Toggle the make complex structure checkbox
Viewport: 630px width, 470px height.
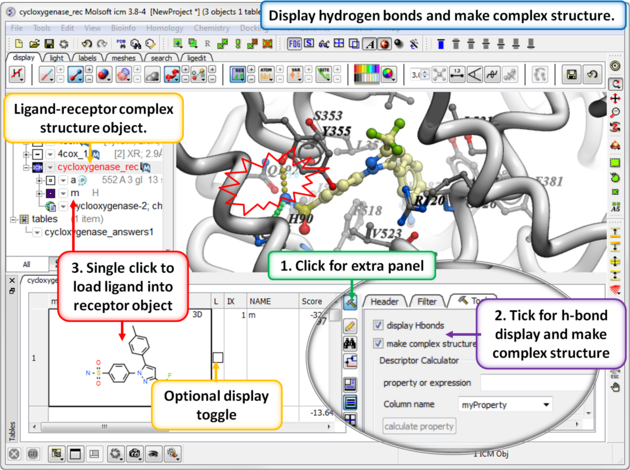tap(378, 343)
